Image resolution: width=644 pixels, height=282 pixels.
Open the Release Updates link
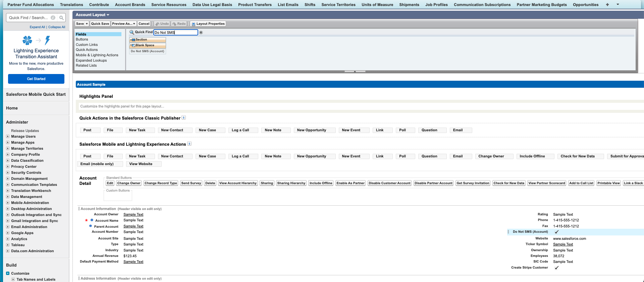pos(25,131)
